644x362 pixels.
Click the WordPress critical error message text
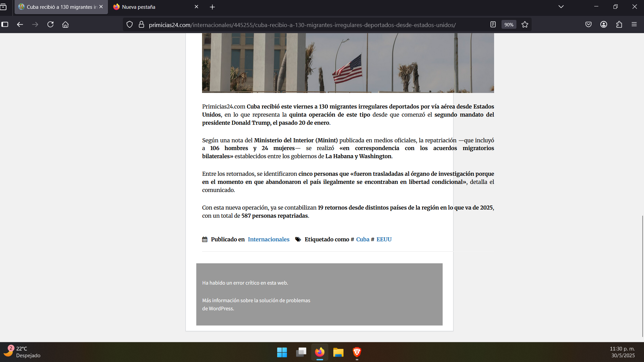[245, 283]
